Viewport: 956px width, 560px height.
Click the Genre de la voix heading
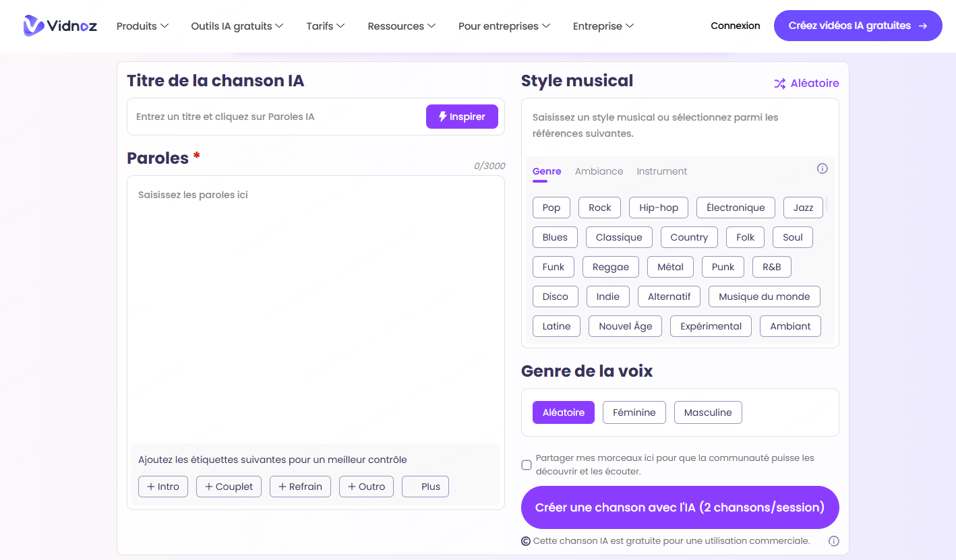click(587, 371)
